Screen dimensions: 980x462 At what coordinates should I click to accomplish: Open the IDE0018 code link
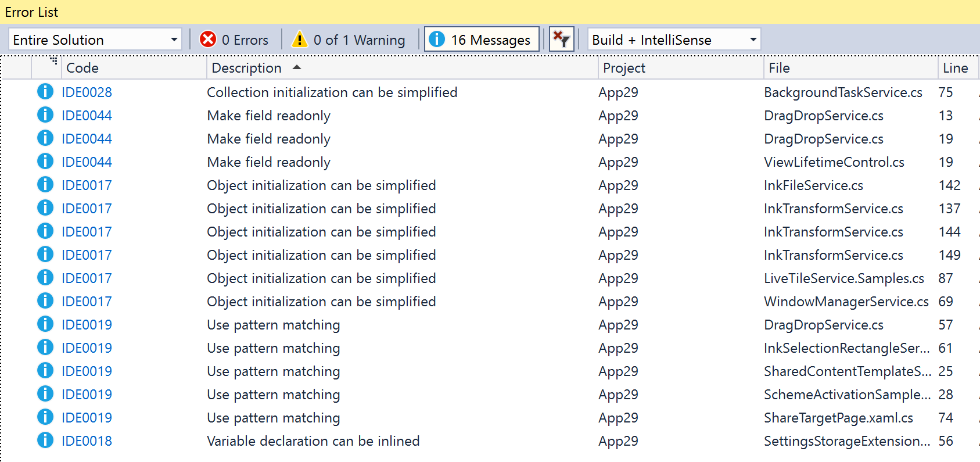pyautogui.click(x=87, y=441)
